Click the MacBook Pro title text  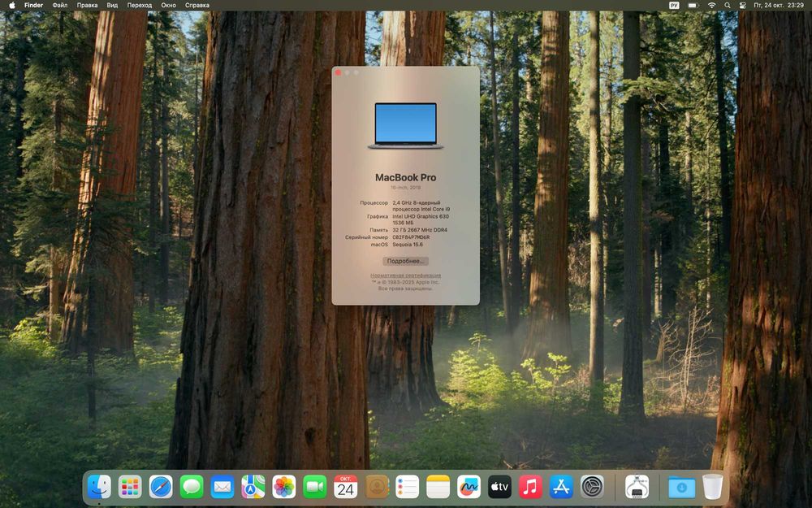(405, 177)
